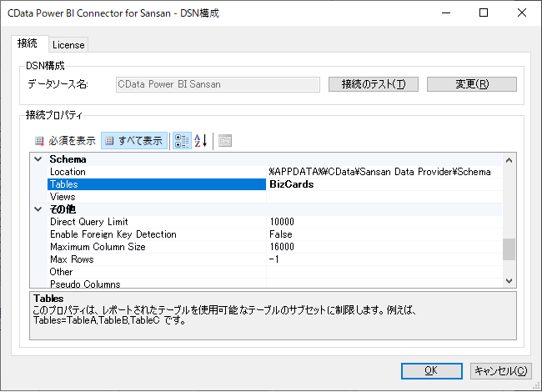Select the 接続 tab
The height and width of the screenshot is (392, 542).
point(28,43)
